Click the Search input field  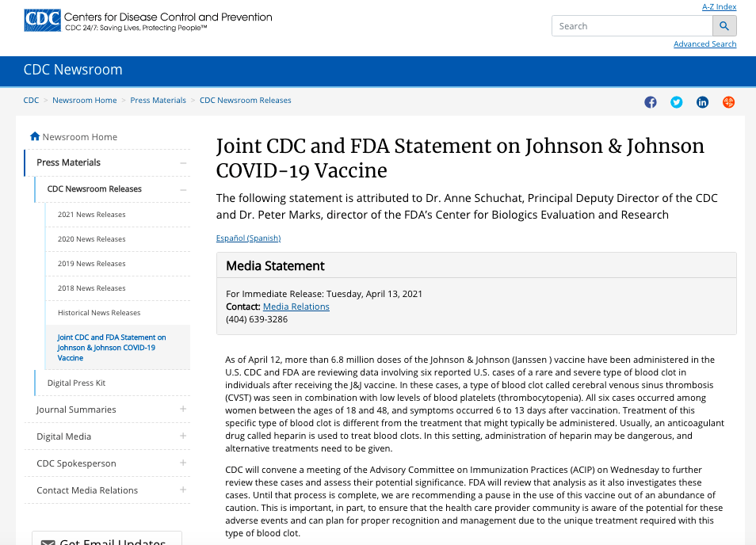(632, 26)
